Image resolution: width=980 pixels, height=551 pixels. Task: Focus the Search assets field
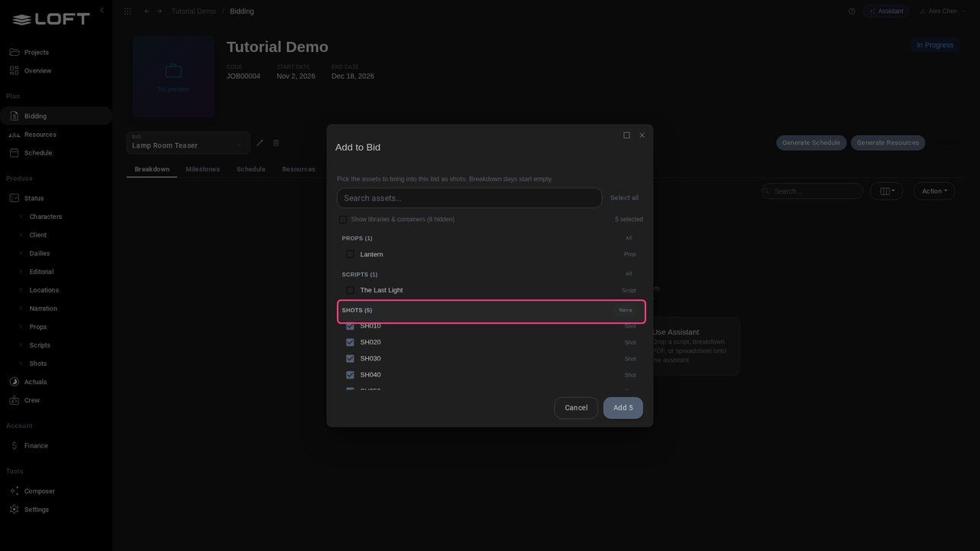[x=469, y=198]
